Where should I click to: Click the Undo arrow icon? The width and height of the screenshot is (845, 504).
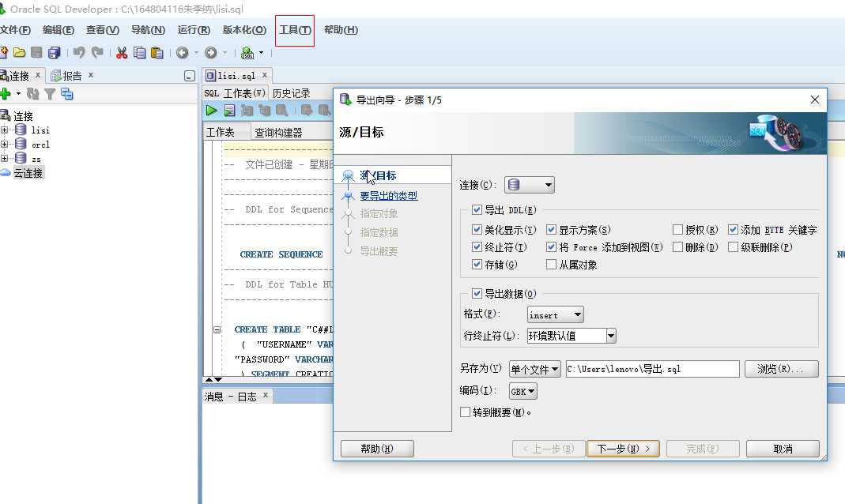(x=79, y=52)
